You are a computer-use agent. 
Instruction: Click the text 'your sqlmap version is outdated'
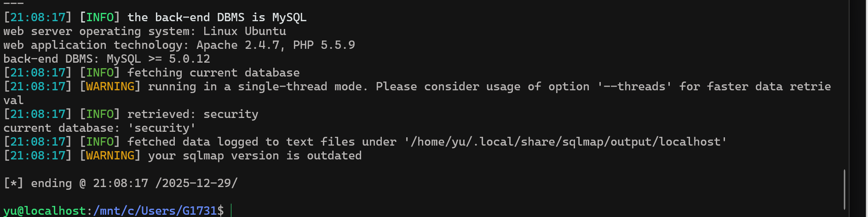tap(254, 156)
